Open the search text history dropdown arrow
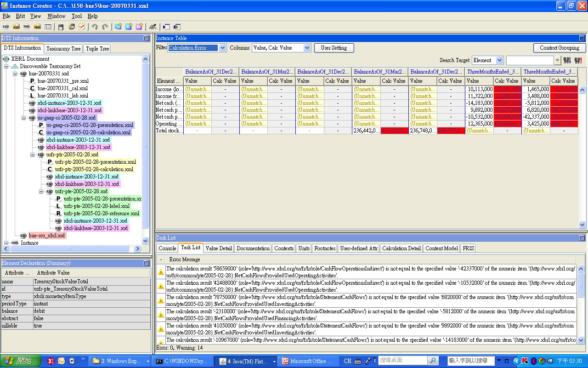This screenshot has width=588, height=368. tap(558, 60)
